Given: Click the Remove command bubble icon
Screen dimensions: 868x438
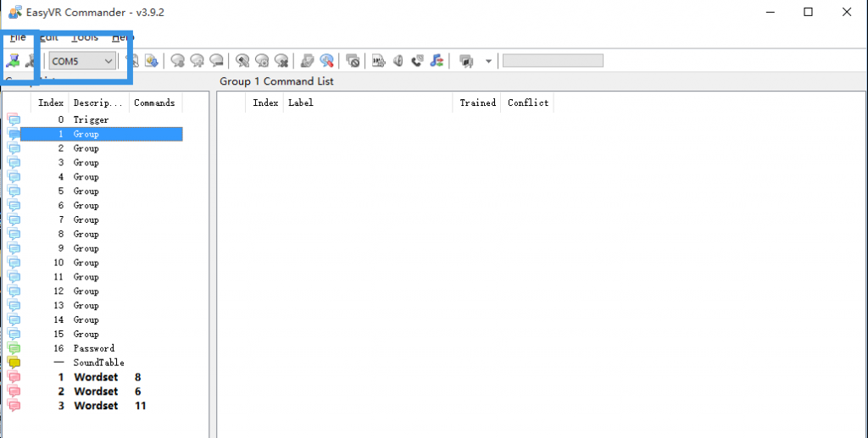Looking at the screenshot, I should coord(216,61).
